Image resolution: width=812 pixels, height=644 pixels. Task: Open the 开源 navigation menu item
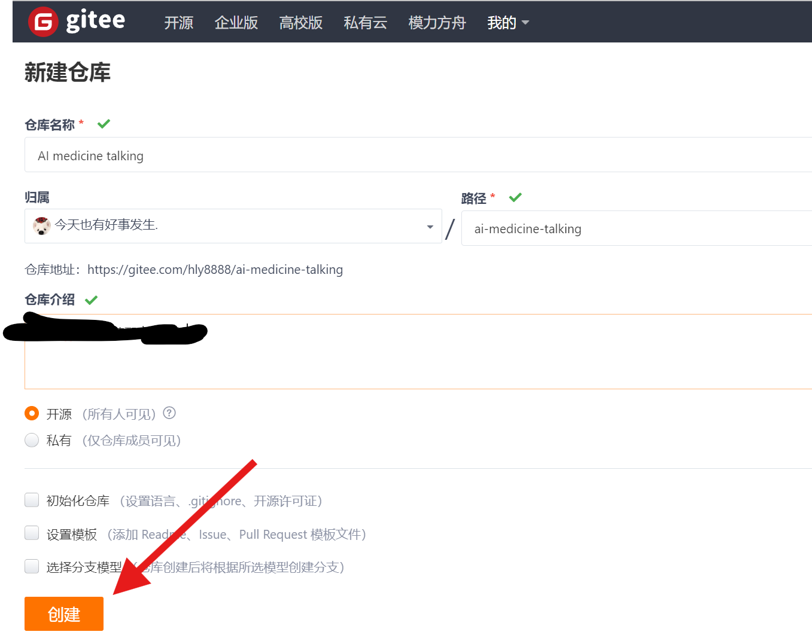coord(178,22)
